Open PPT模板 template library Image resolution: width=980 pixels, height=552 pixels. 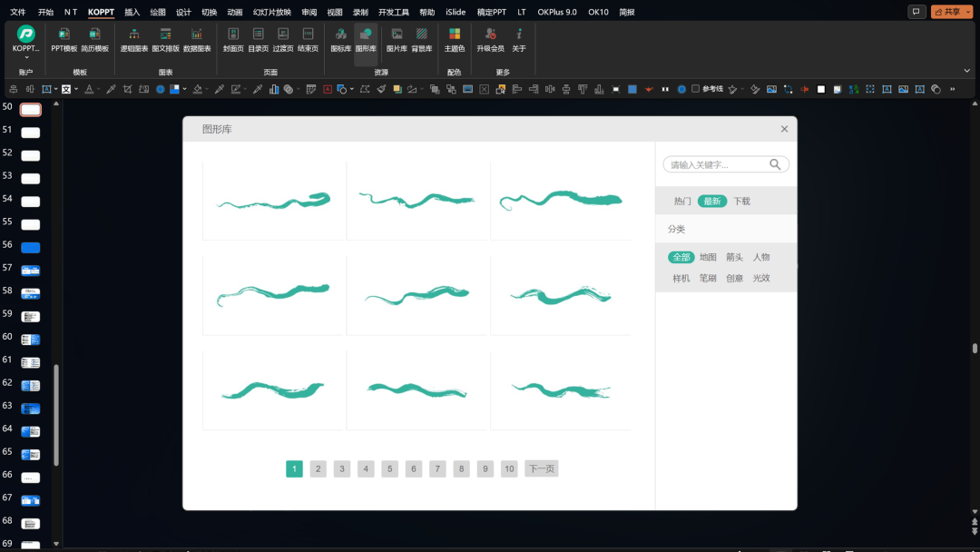64,39
